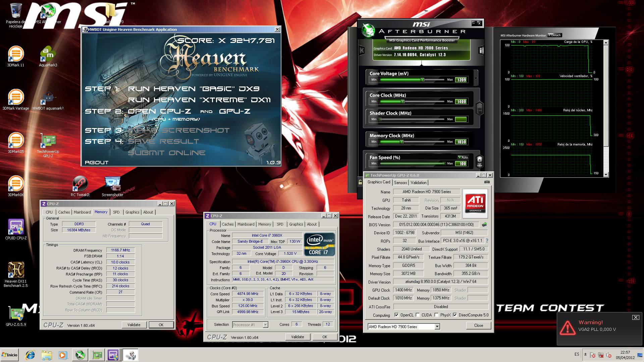This screenshot has width=644, height=362.
Task: Open the 3DMark06 desktop shortcut
Action: coord(15,186)
